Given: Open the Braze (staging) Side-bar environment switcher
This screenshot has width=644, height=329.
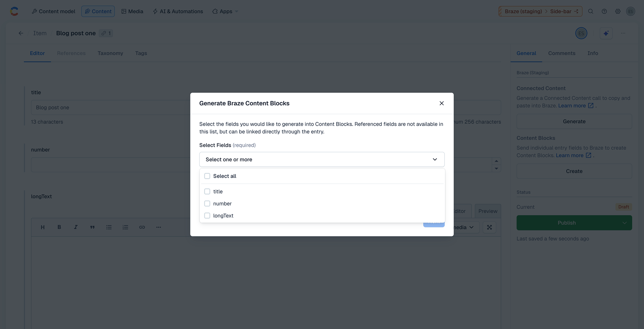Looking at the screenshot, I should coord(540,11).
